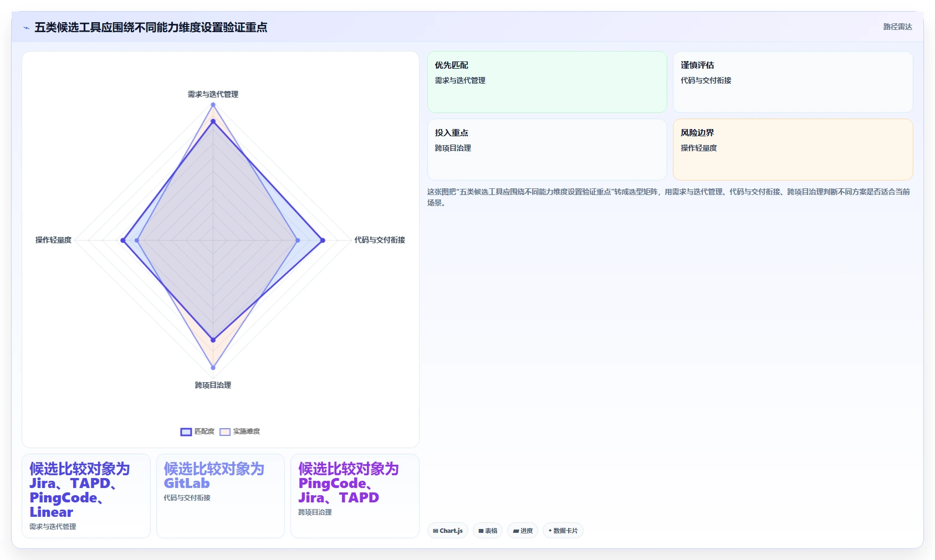Select the 风险边界 card
The image size is (935, 560).
pyautogui.click(x=793, y=150)
